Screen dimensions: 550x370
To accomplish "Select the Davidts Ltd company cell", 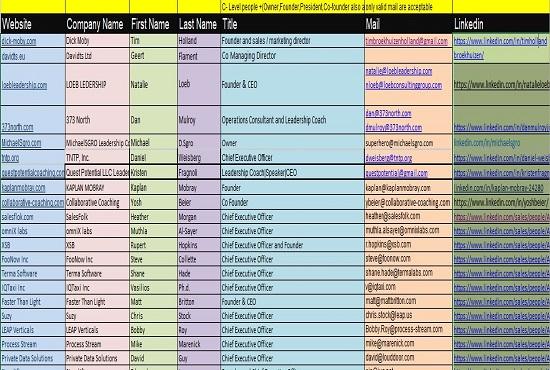I will click(97, 56).
